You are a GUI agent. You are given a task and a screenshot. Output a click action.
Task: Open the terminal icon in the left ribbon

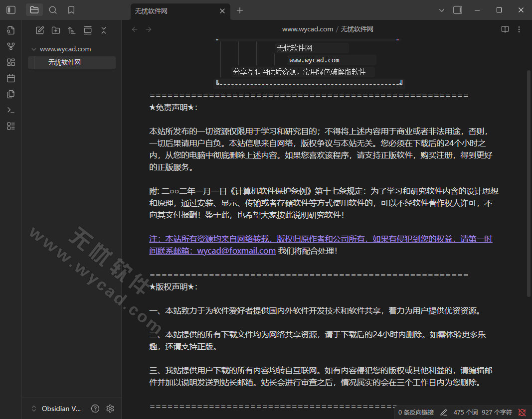tap(10, 110)
